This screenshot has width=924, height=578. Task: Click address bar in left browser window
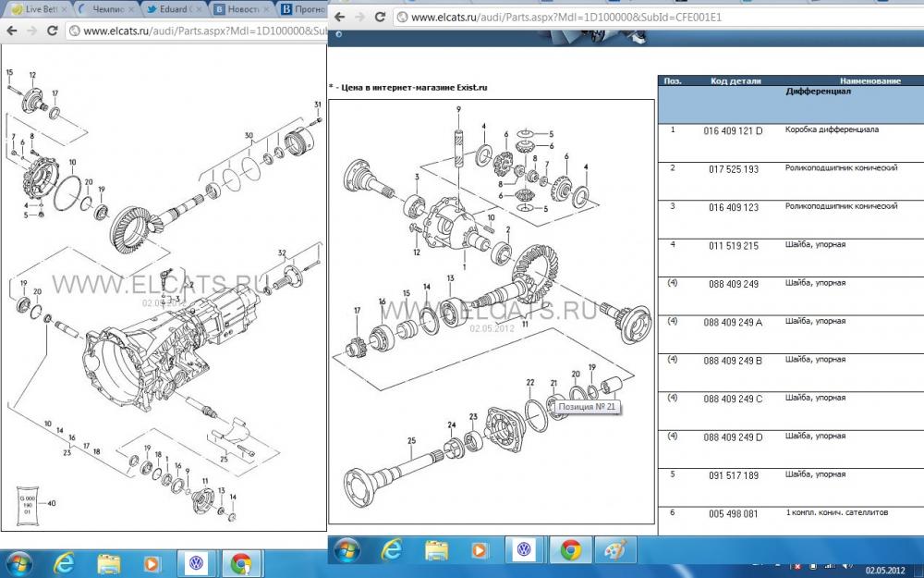pos(199,31)
